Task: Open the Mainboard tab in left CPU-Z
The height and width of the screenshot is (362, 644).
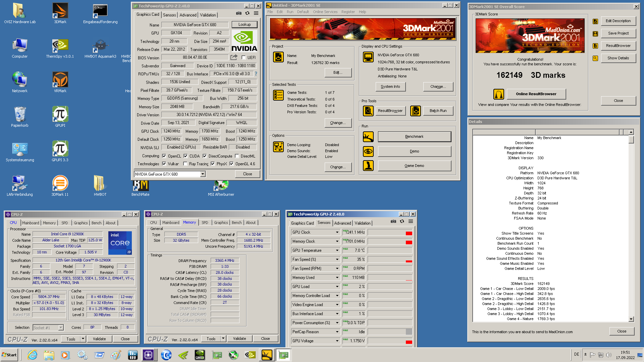Action: pyautogui.click(x=31, y=223)
